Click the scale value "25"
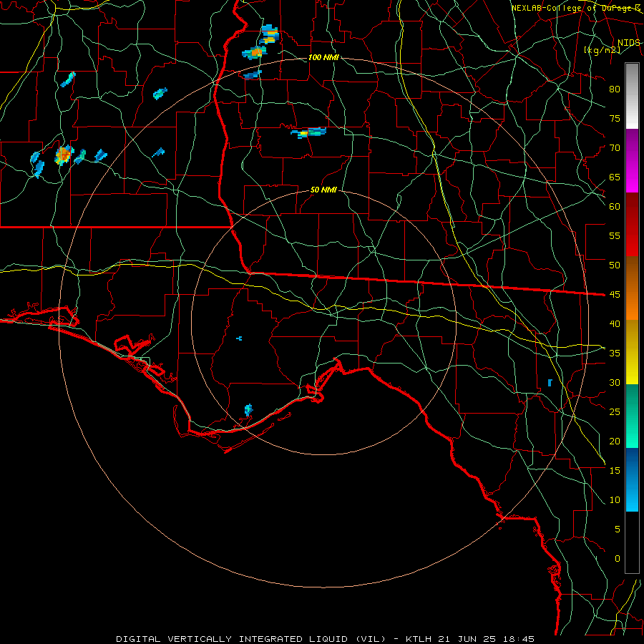Screen dimensions: 644x644 point(615,412)
